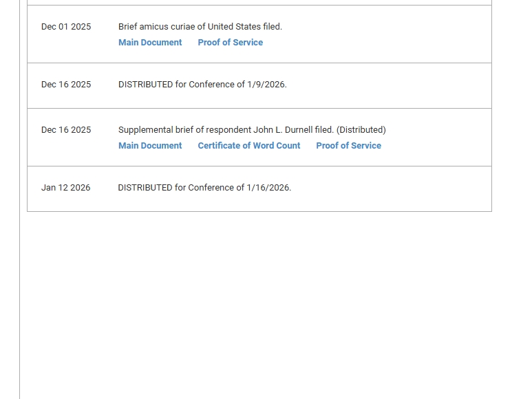Open Main Document for Durnell supplemental brief

click(150, 146)
